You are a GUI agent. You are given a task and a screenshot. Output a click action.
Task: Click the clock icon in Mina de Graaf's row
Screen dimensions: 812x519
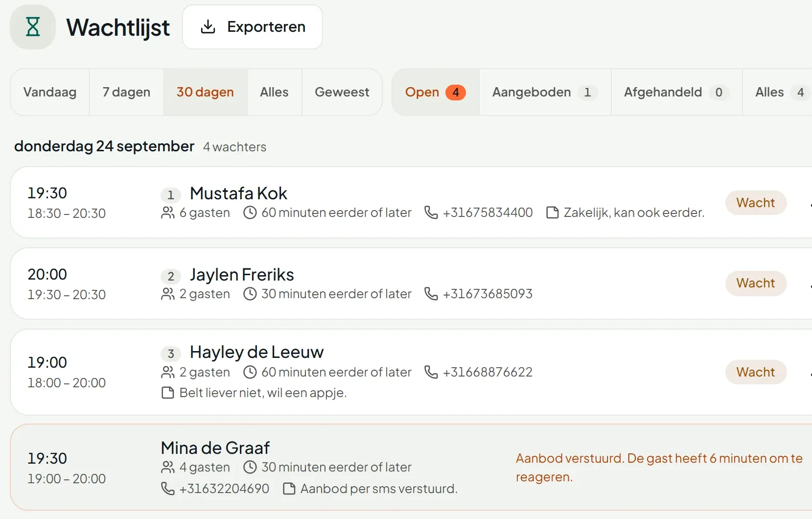click(x=250, y=467)
